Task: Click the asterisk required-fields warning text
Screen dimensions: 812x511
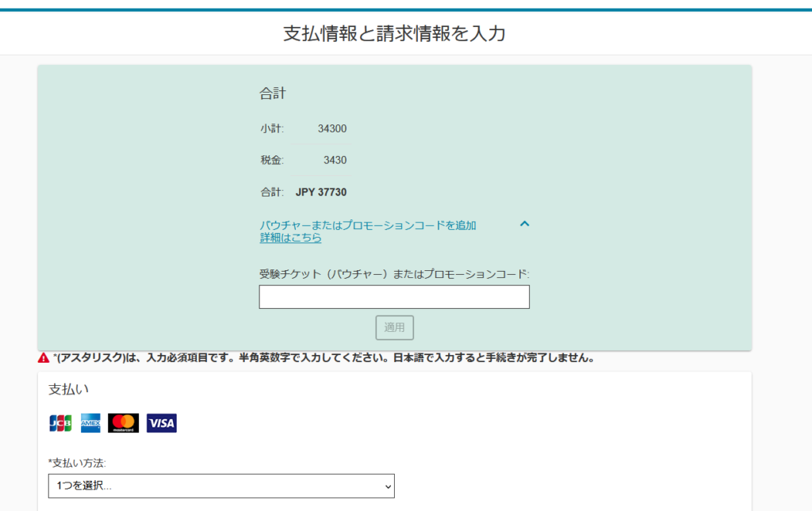Action: pyautogui.click(x=324, y=357)
